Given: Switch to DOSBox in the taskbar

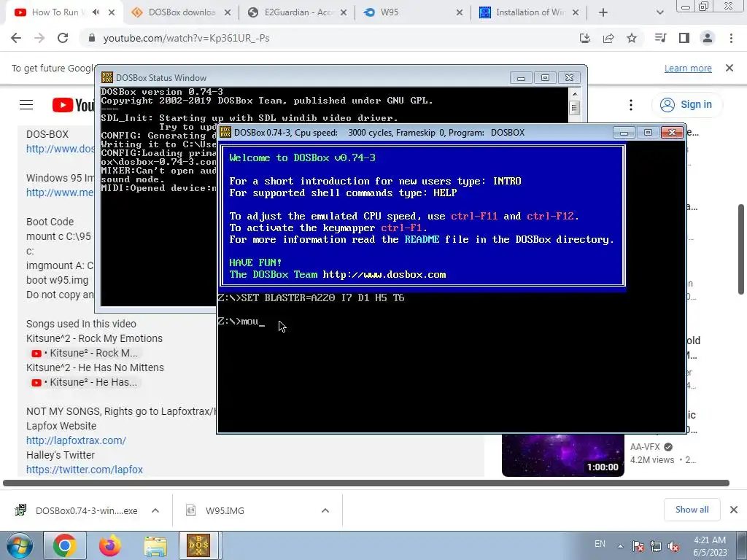Looking at the screenshot, I should 198,545.
